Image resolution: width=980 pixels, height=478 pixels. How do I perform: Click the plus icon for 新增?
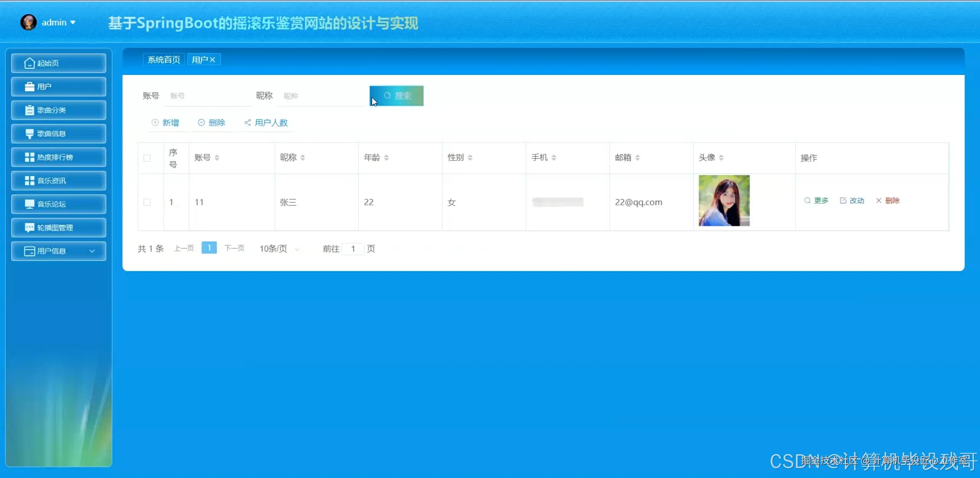pyautogui.click(x=155, y=123)
